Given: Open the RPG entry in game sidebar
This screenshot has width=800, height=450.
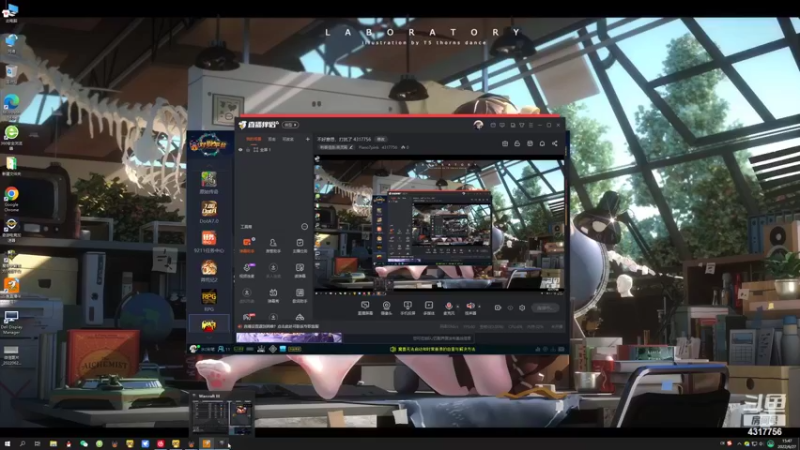Looking at the screenshot, I should point(209,300).
